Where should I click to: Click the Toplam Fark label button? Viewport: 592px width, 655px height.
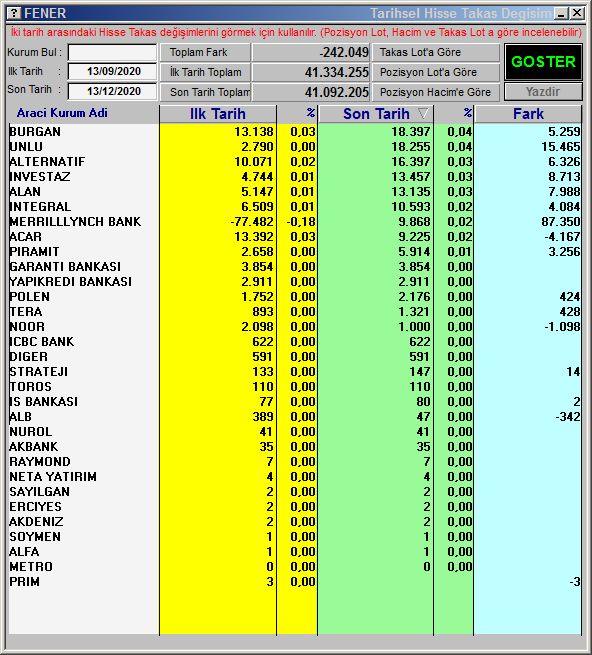206,52
